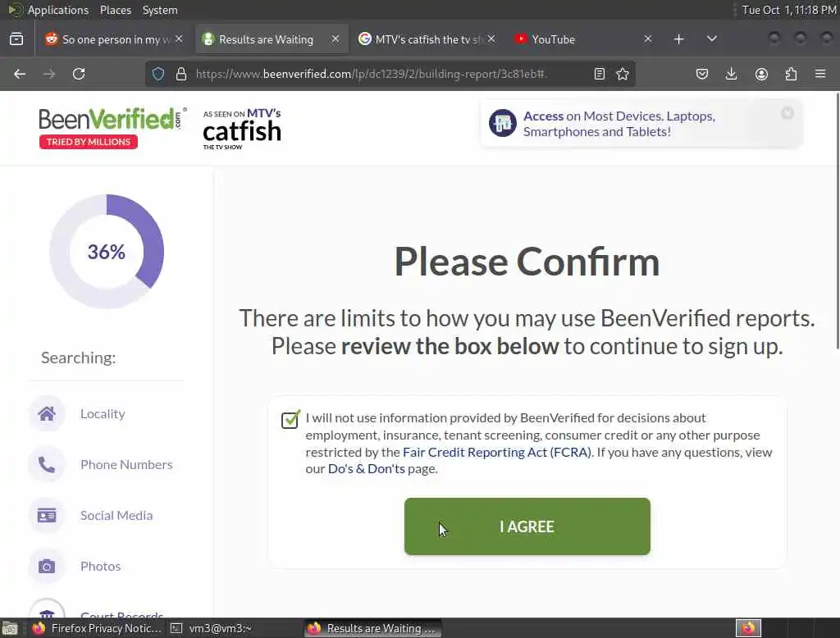
Task: Click the devices icon in Access banner
Action: coord(503,123)
